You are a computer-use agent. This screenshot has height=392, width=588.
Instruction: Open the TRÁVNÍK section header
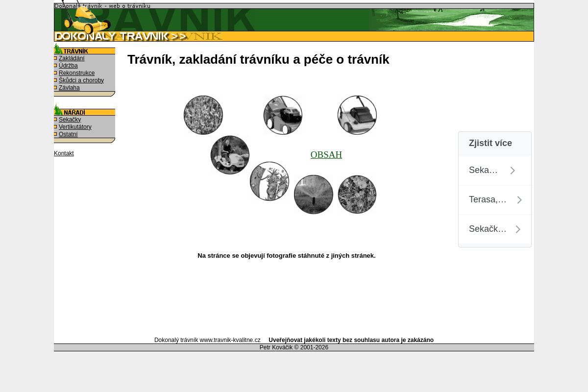coord(76,51)
